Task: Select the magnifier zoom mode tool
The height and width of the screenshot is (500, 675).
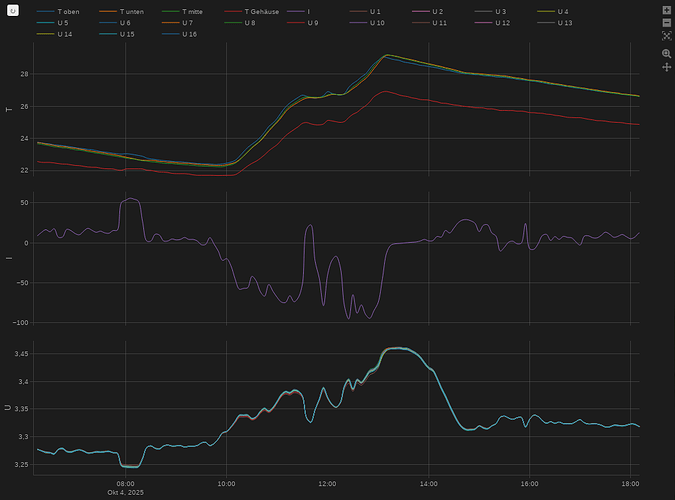Action: coord(666,53)
